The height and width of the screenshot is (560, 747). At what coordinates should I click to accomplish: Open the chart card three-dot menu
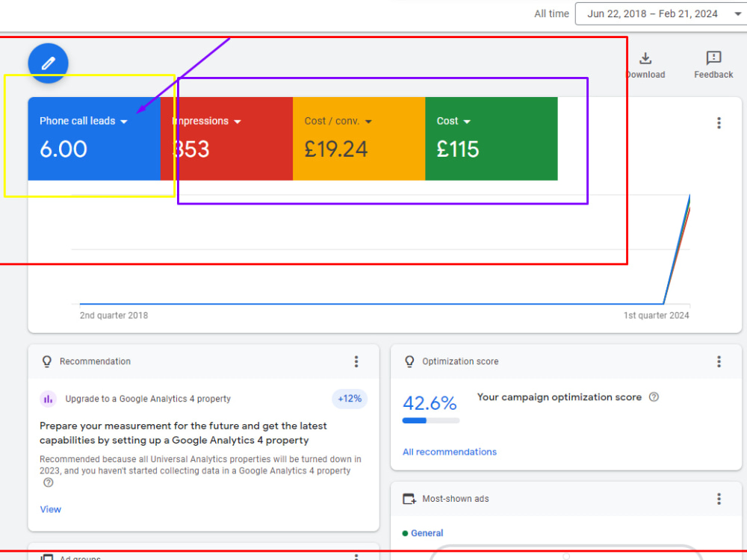pos(719,123)
